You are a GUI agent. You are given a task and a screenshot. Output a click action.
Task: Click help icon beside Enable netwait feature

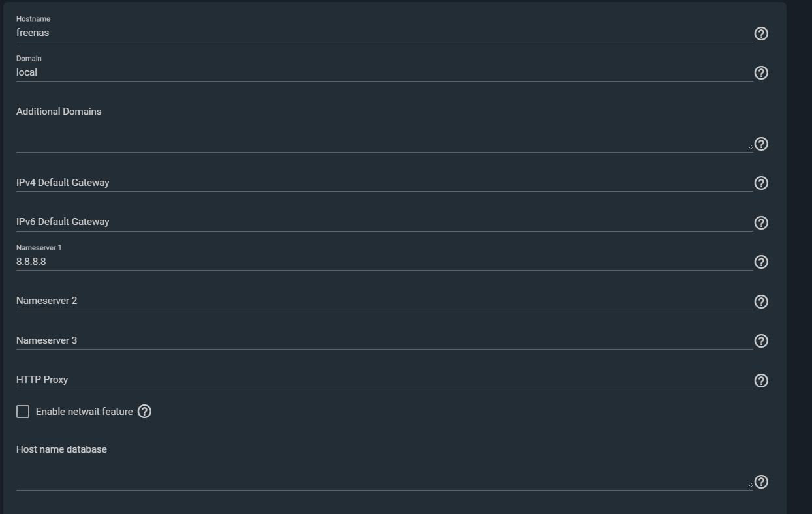click(145, 412)
